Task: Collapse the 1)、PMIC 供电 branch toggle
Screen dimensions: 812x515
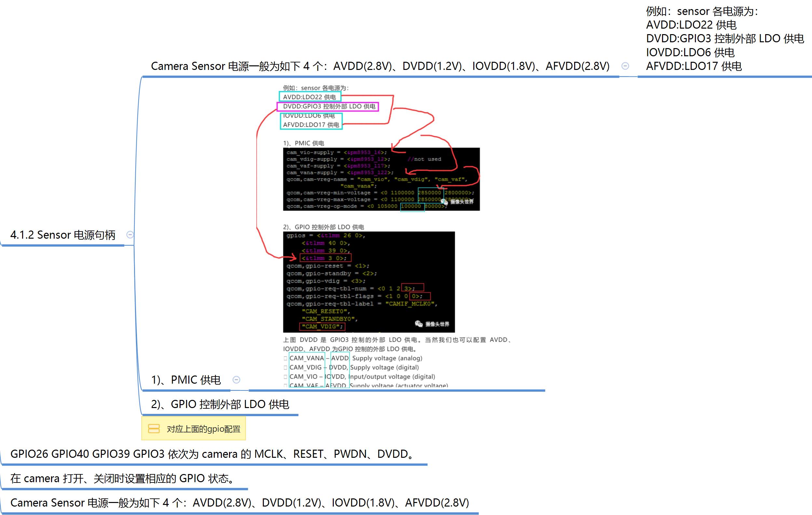Action: (237, 380)
